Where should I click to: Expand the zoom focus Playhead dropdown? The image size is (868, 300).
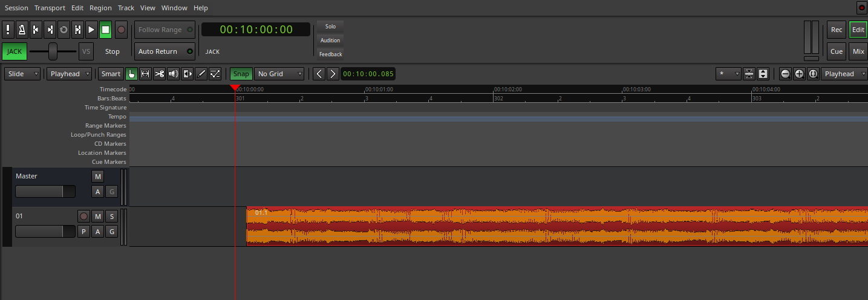click(843, 74)
